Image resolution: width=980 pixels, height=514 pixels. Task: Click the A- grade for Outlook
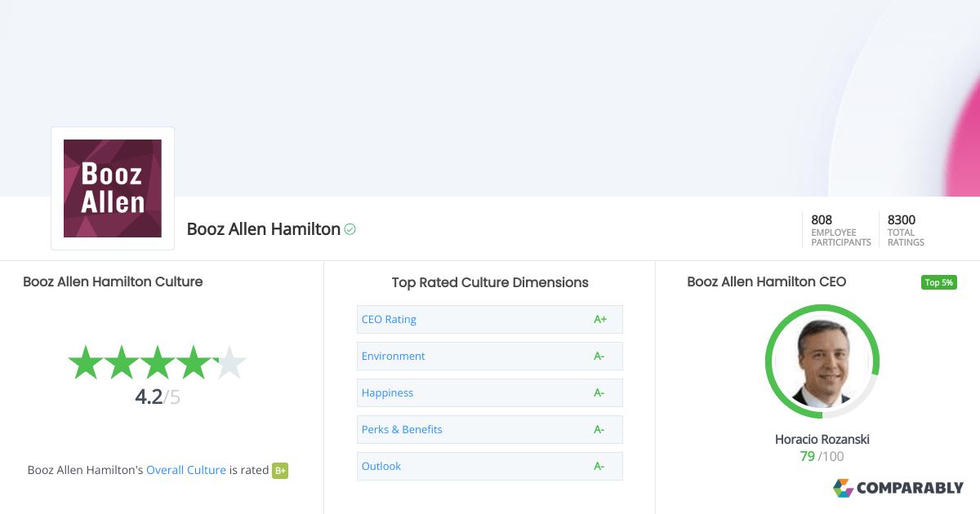[x=599, y=466]
